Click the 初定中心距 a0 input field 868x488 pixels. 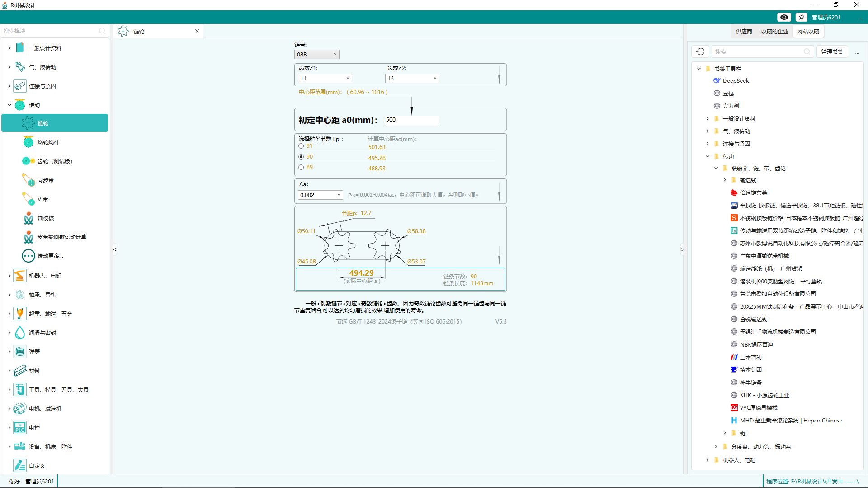tap(411, 120)
